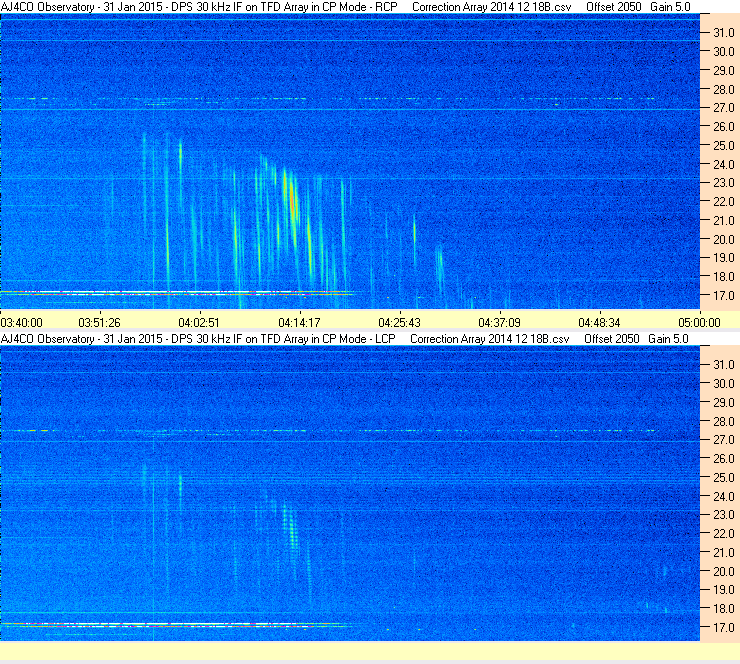This screenshot has width=740, height=664.
Task: Click the 31.0 frequency label on LCP chart
Action: pos(724,365)
